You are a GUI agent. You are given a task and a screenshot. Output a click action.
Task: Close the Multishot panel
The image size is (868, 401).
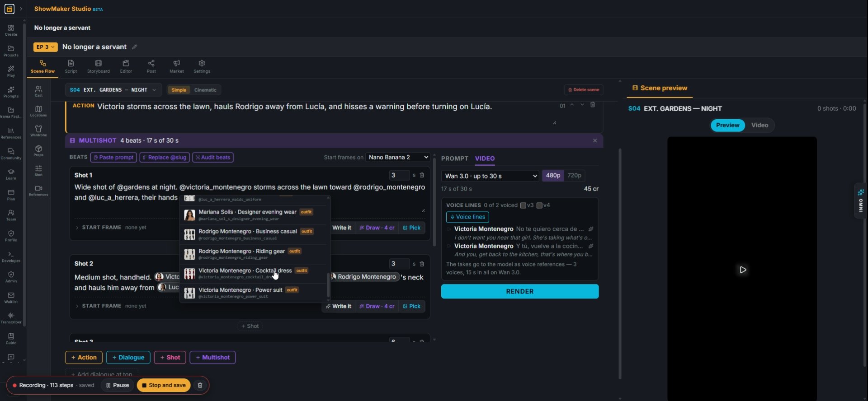point(595,140)
